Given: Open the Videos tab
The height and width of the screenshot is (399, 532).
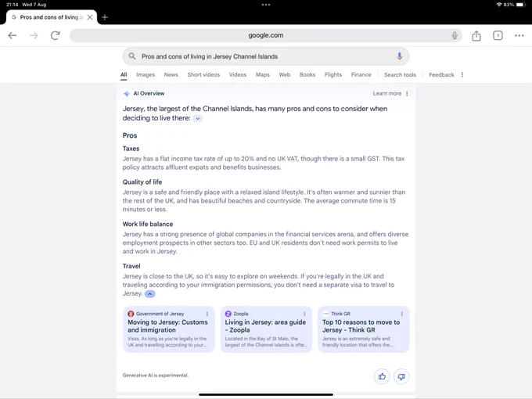Looking at the screenshot, I should [238, 74].
